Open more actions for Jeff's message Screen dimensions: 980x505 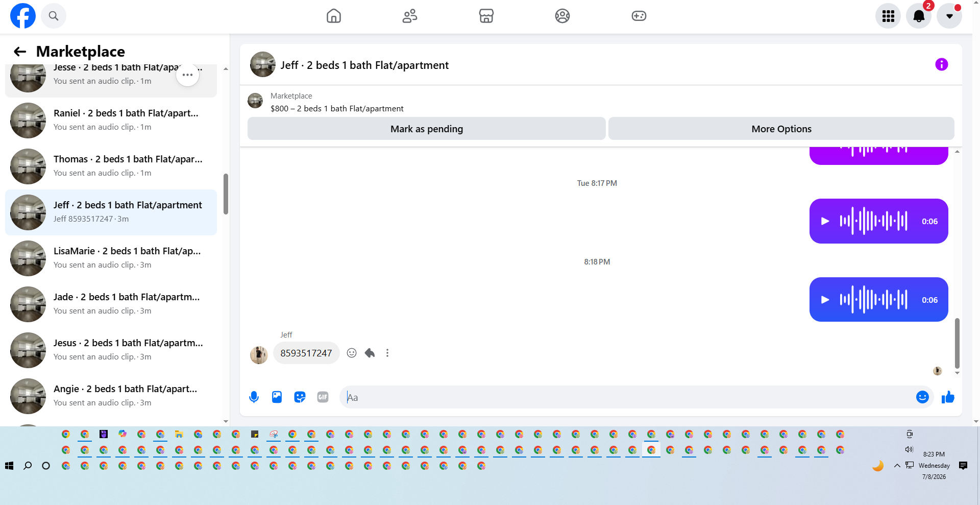point(387,353)
